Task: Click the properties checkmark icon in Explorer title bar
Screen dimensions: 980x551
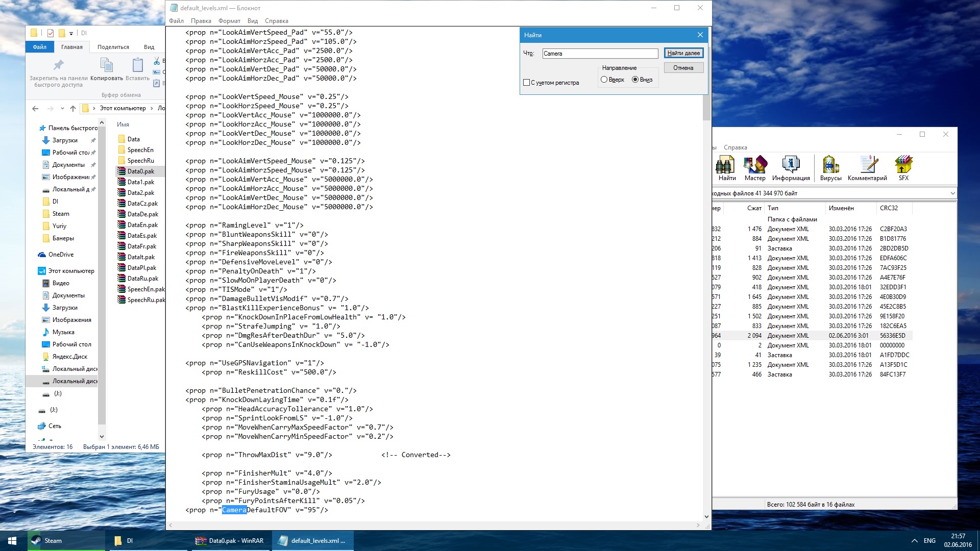Action: 50,33
